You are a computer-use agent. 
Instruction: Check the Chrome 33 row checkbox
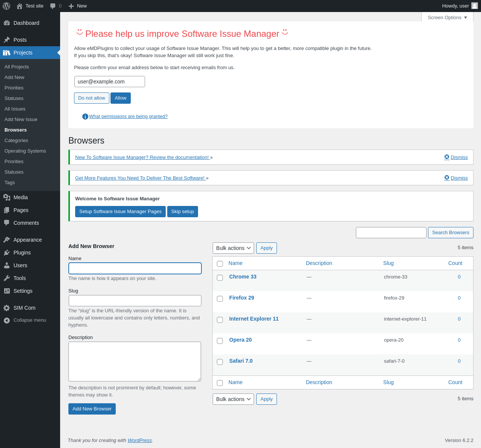[x=220, y=278]
